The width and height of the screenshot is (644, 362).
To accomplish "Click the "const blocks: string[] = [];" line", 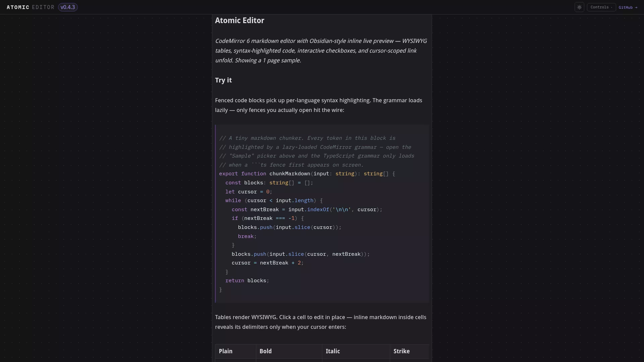I will pyautogui.click(x=269, y=183).
